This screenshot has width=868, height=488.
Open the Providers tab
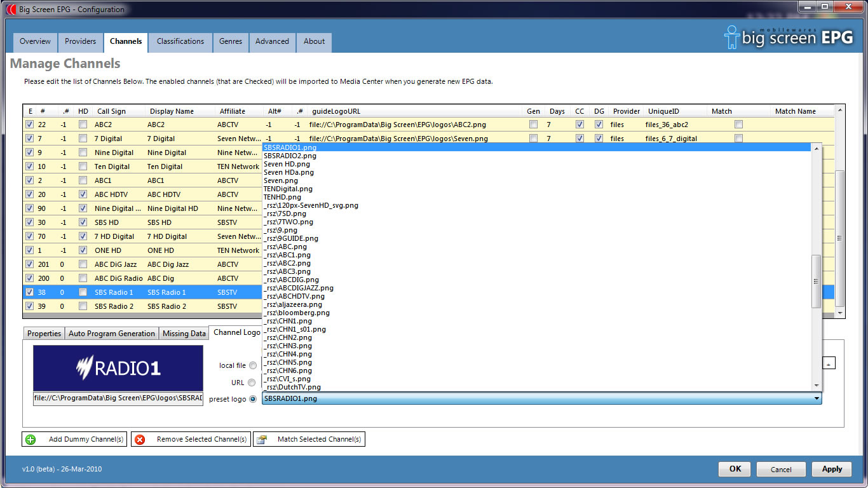80,42
